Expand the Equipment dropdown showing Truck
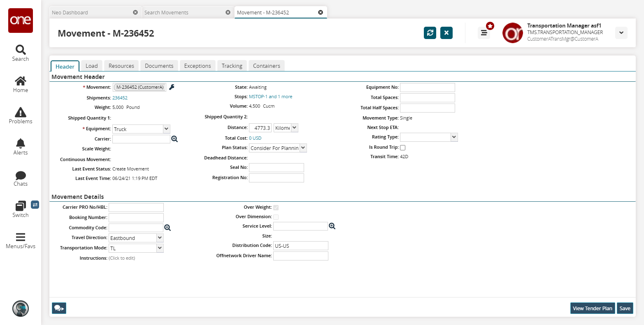This screenshot has height=325, width=644. (166, 129)
